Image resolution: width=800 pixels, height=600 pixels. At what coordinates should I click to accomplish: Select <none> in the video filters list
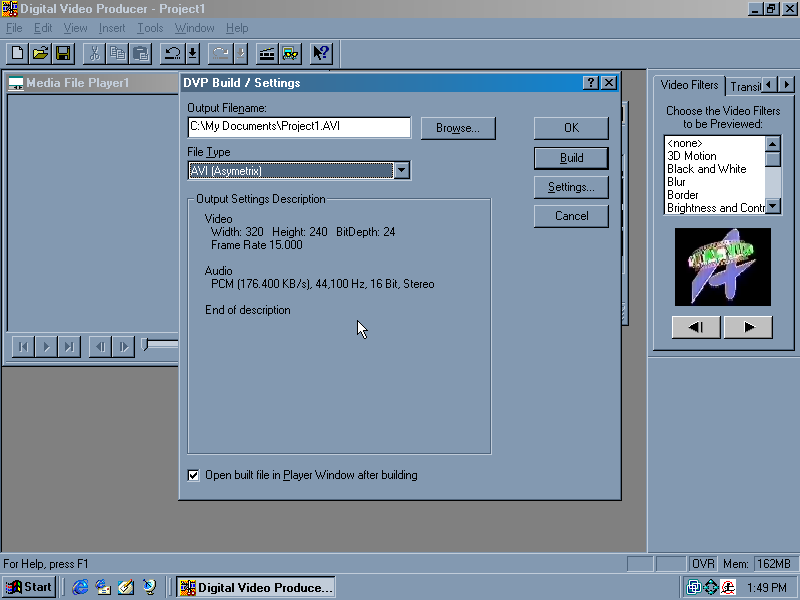coord(685,143)
